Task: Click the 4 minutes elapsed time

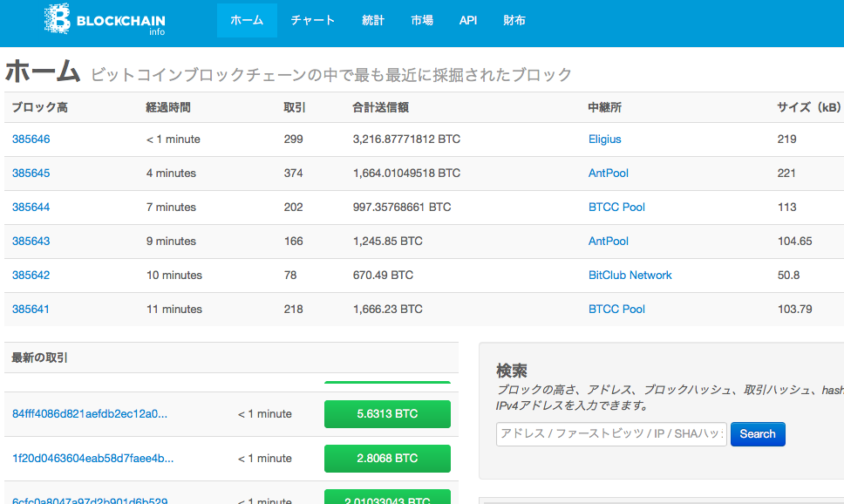Action: click(x=171, y=173)
